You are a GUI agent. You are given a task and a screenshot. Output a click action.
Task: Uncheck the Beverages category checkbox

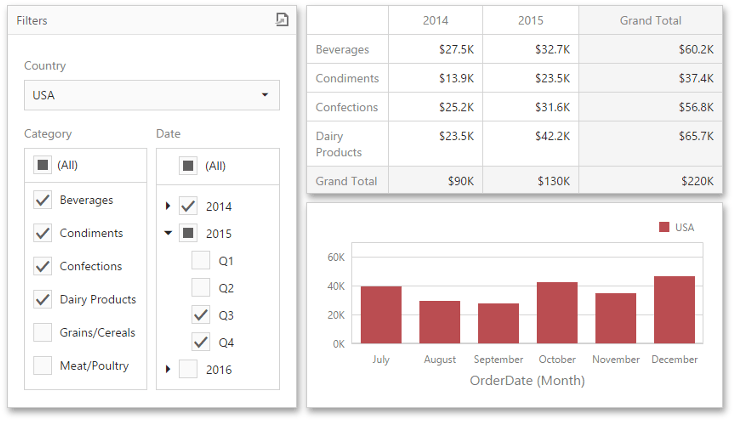point(42,200)
